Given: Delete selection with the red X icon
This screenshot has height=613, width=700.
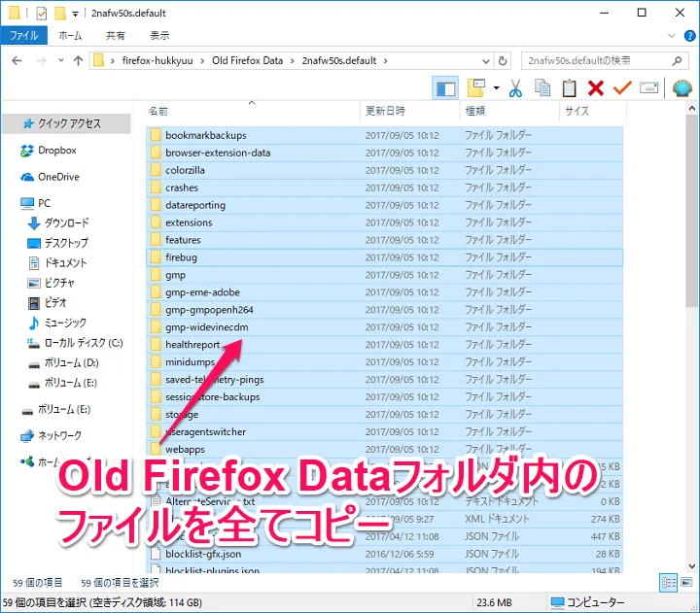Looking at the screenshot, I should tap(596, 87).
